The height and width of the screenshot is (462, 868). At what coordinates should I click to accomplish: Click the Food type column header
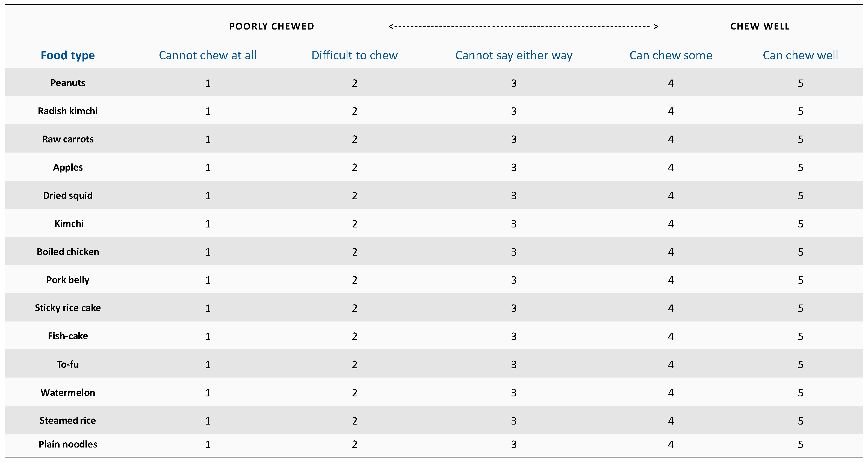point(67,55)
